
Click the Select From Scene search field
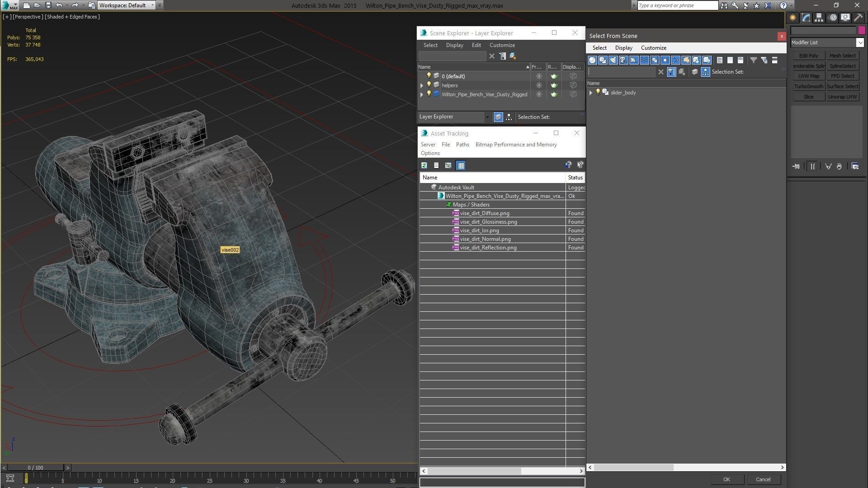pos(621,72)
